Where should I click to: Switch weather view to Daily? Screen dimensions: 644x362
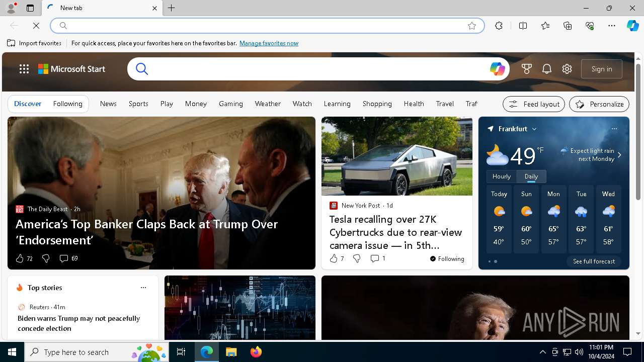(x=531, y=176)
